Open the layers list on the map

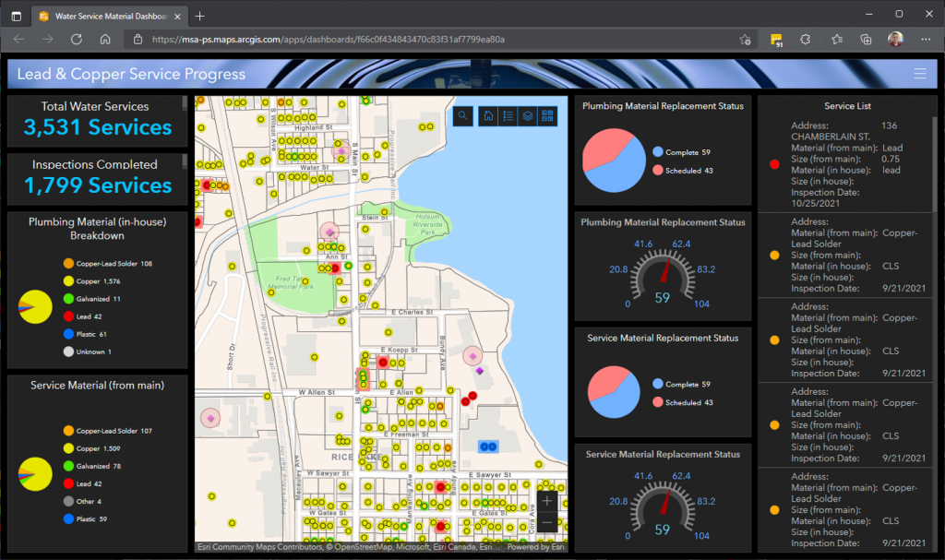click(528, 116)
